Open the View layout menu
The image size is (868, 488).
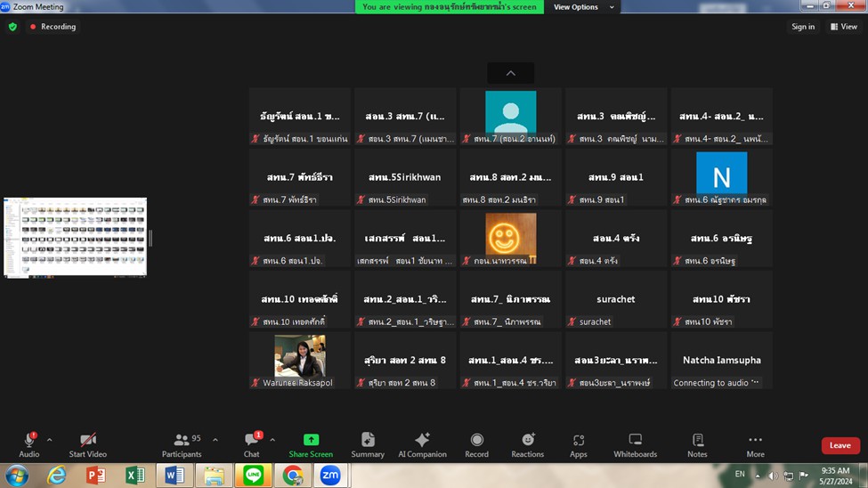tap(843, 27)
